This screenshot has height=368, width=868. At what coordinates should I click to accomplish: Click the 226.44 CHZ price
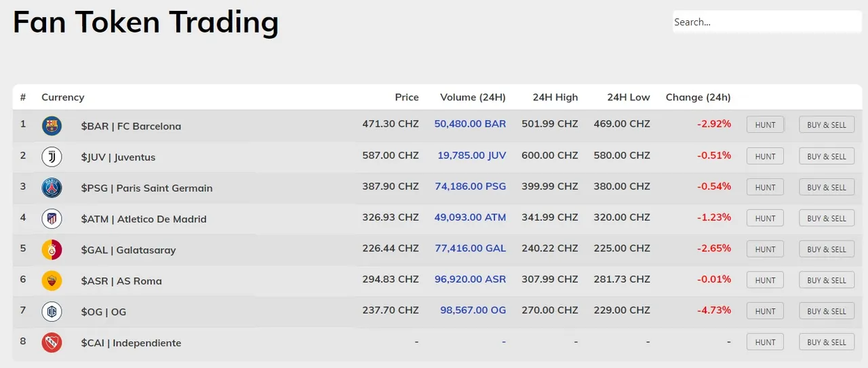click(x=391, y=248)
